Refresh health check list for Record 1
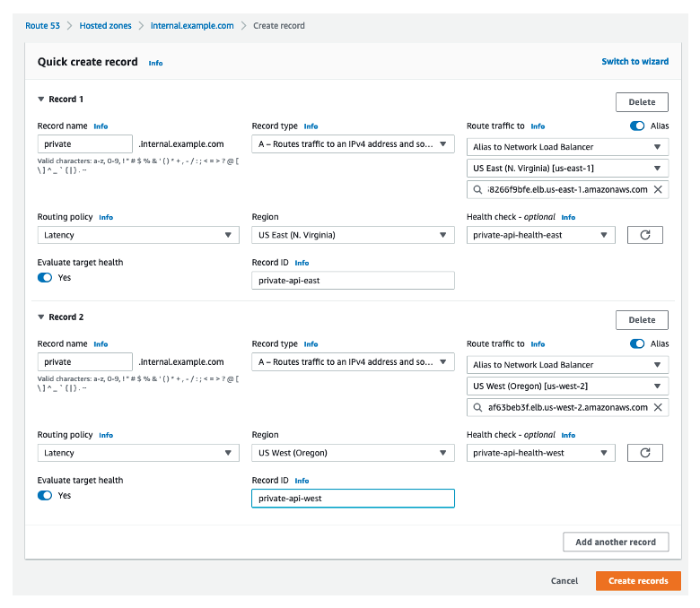The image size is (700, 608). click(x=643, y=235)
